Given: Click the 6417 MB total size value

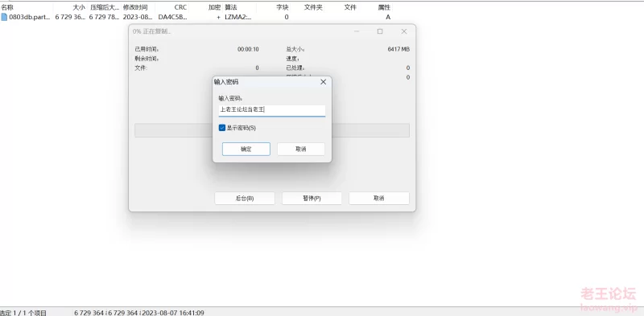Looking at the screenshot, I should (398, 49).
